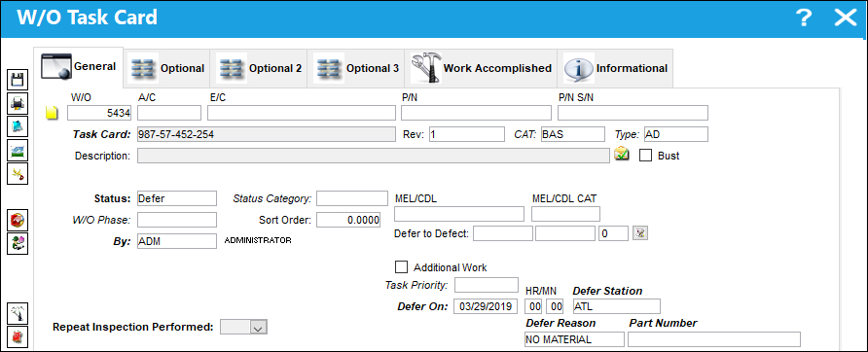
Task: Click the E/C input field
Action: pyautogui.click(x=302, y=113)
